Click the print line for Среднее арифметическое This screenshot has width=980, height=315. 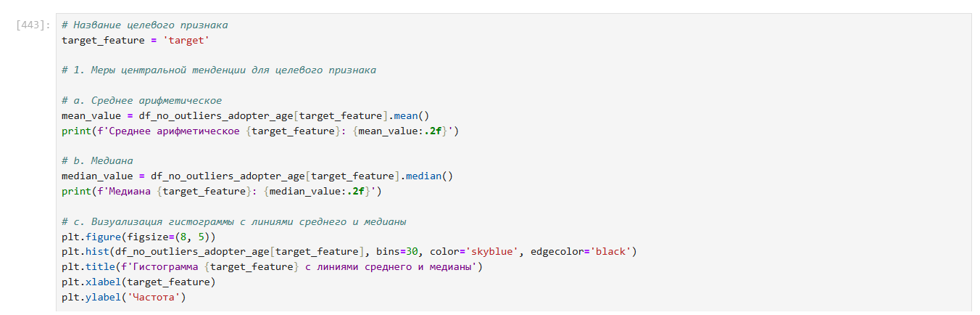click(x=261, y=131)
